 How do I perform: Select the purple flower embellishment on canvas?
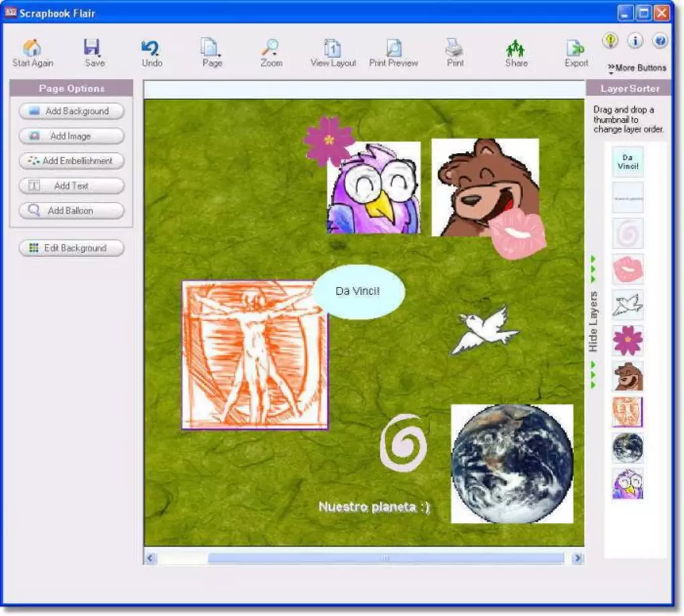pos(329,140)
